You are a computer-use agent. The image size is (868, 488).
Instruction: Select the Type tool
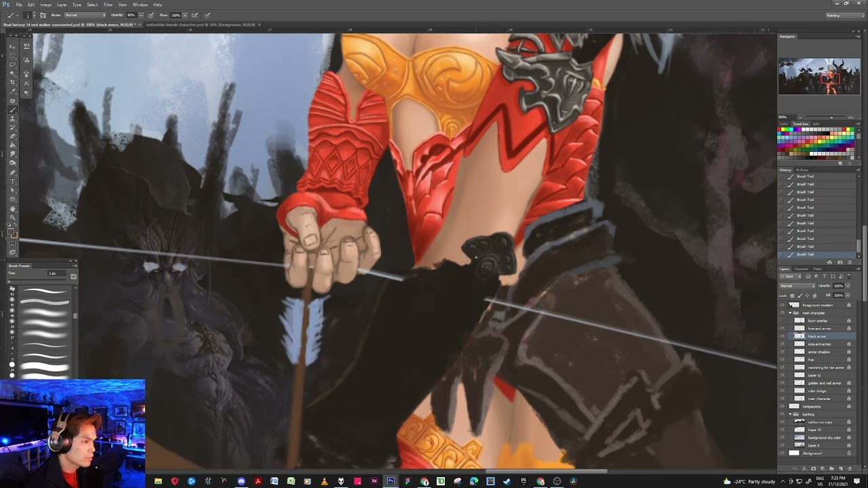click(13, 181)
